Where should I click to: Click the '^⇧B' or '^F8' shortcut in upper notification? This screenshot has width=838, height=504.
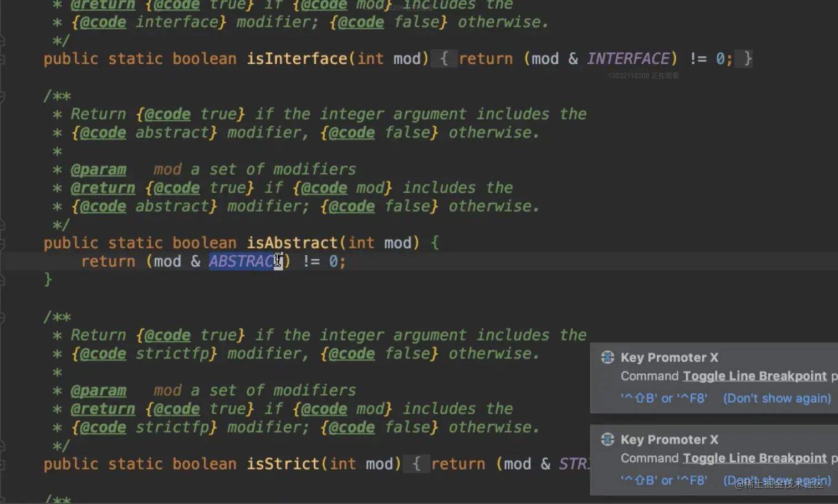coord(664,398)
